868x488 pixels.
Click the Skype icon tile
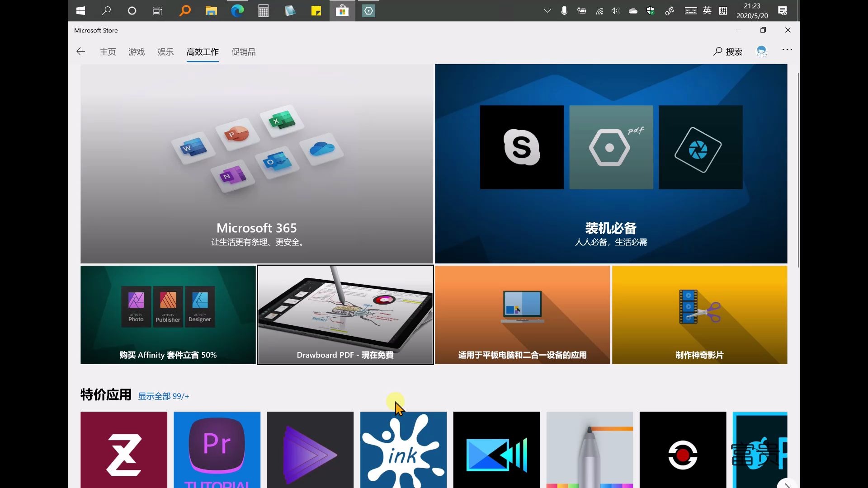click(x=522, y=147)
